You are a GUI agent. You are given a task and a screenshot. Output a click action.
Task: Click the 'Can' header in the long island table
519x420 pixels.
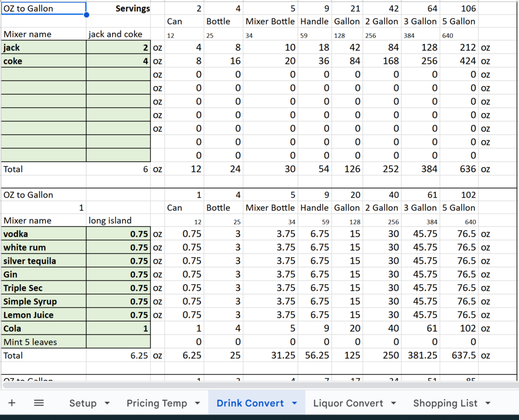(184, 208)
